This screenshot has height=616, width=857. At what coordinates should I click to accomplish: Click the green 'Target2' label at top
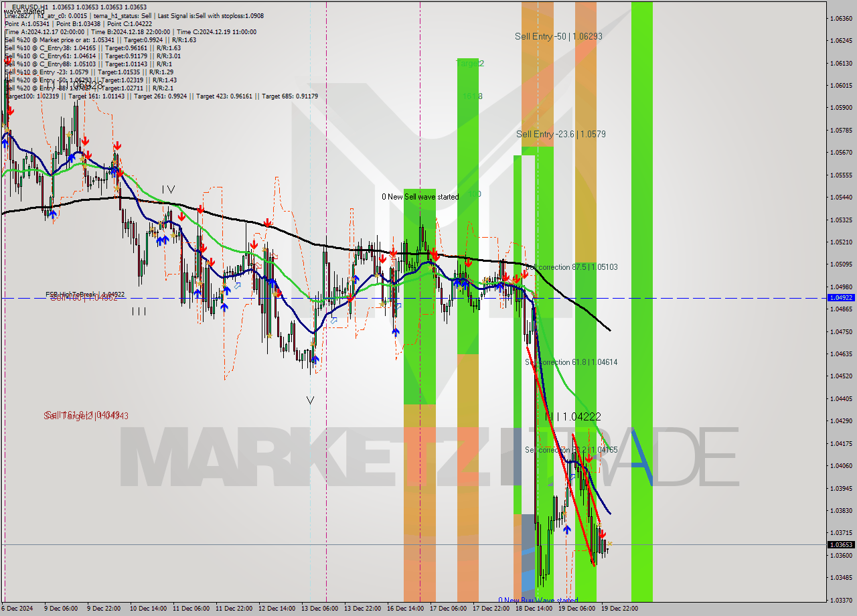pyautogui.click(x=470, y=63)
